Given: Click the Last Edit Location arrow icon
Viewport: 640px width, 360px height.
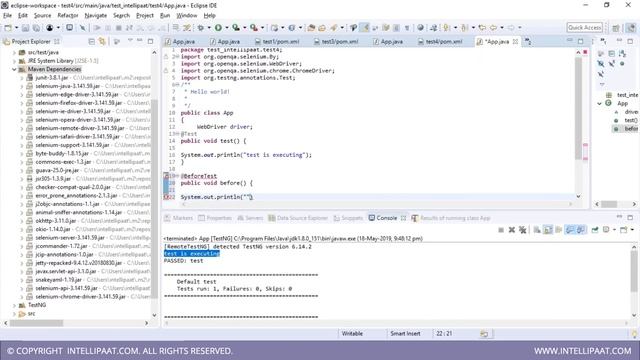Looking at the screenshot, I should (482, 28).
